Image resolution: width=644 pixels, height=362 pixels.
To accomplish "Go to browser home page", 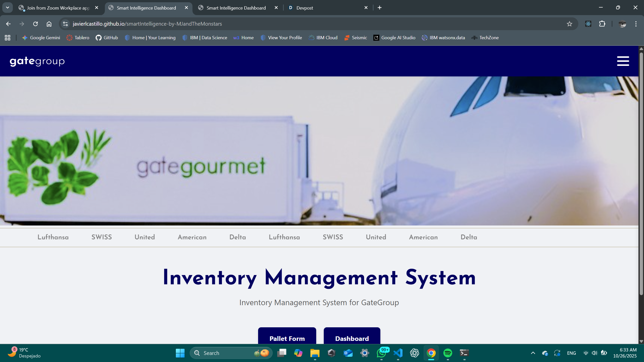I will pos(49,24).
